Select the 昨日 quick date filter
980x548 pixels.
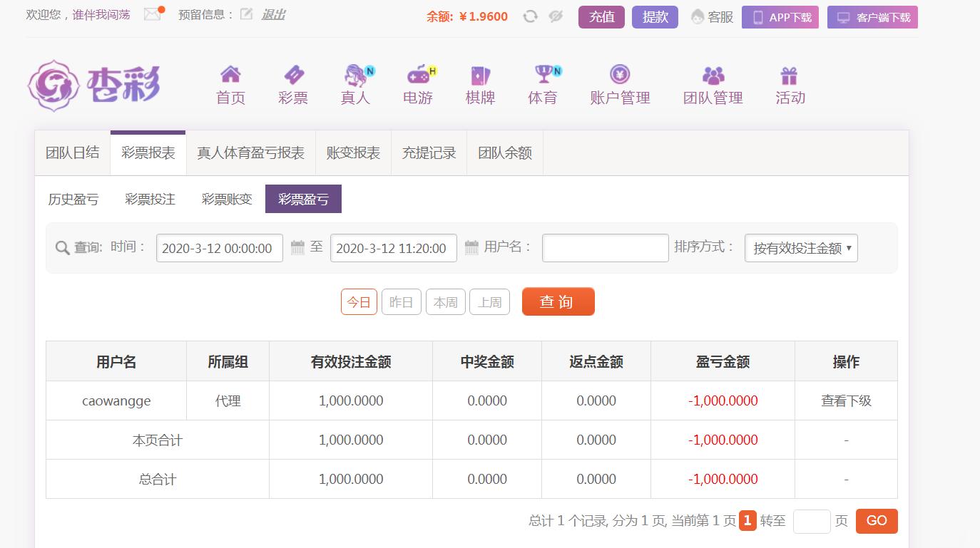(402, 302)
